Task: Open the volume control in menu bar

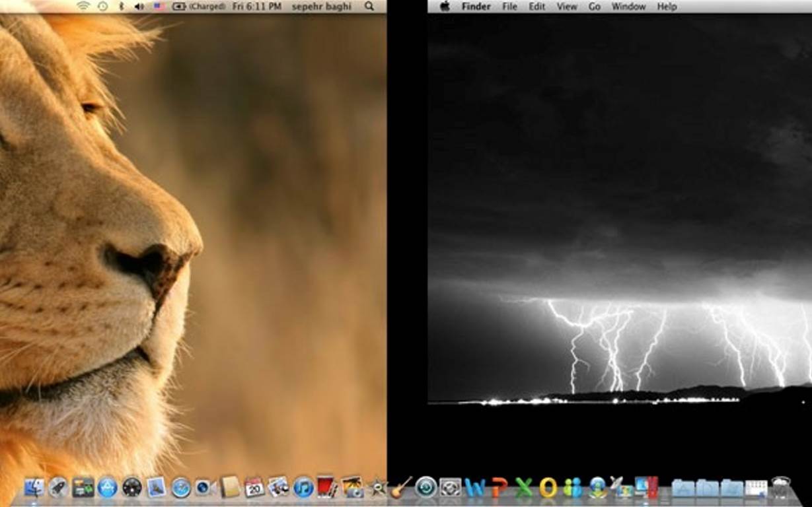Action: 139,6
